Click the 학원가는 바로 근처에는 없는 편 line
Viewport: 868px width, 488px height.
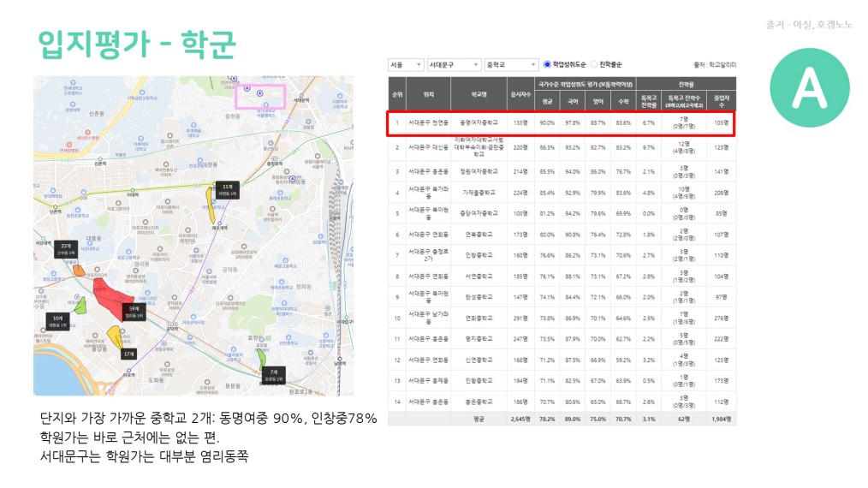[129, 437]
